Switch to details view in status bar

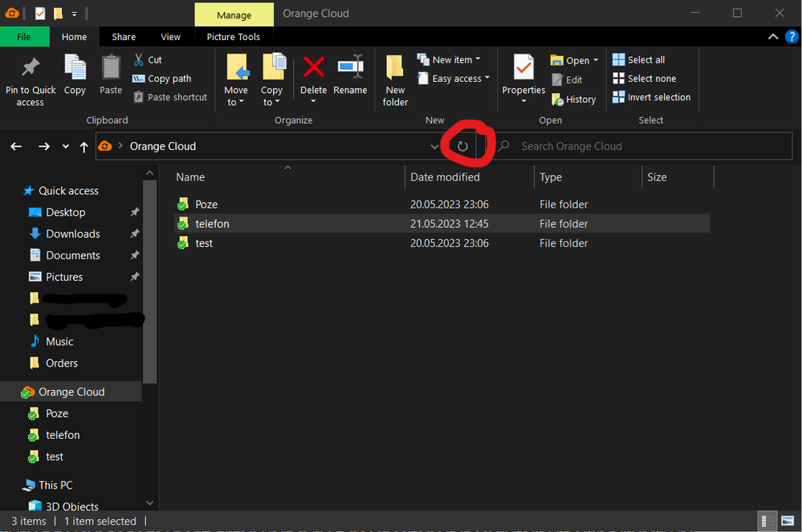click(769, 521)
